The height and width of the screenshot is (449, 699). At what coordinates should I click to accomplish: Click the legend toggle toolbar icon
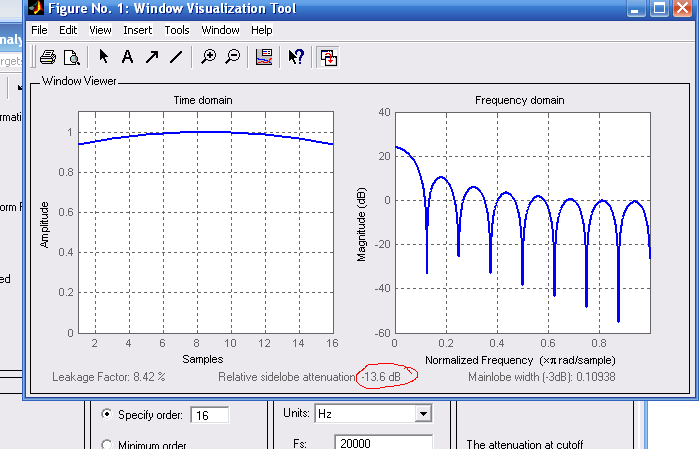[264, 57]
